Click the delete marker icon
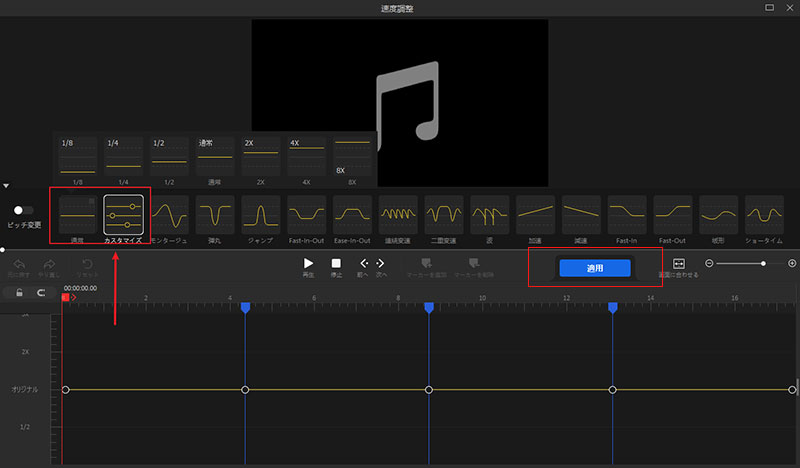Viewport: 800px width, 468px height. 474,263
